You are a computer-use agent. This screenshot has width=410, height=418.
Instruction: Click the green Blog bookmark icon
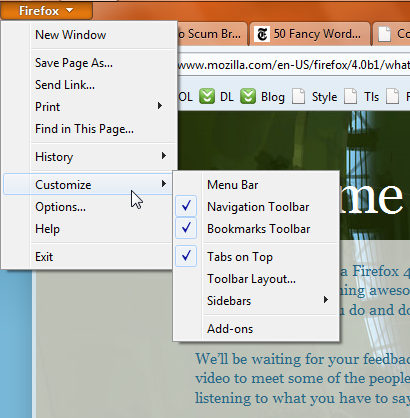pyautogui.click(x=248, y=96)
